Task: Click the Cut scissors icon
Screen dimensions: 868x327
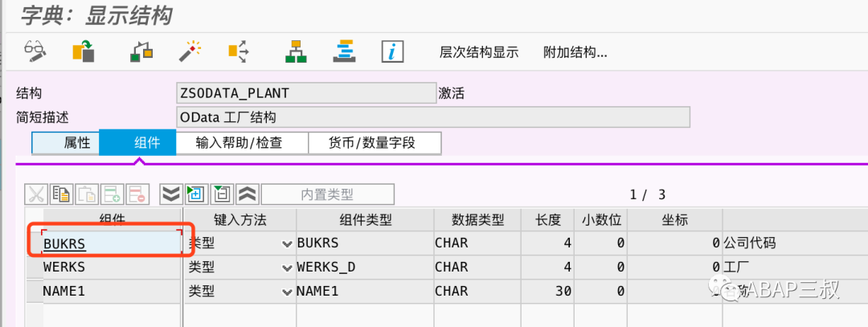Action: [x=36, y=194]
